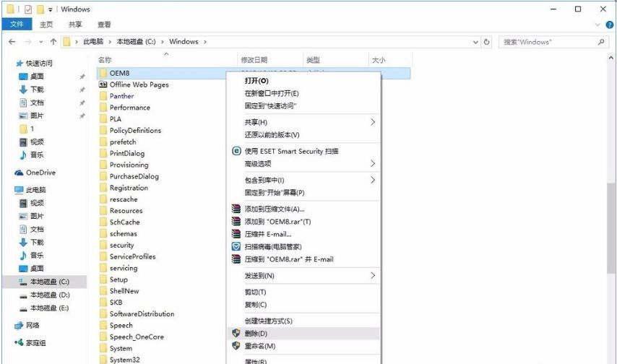The image size is (617, 364).
Task: Navigate back using the back arrow
Action: tap(12, 42)
